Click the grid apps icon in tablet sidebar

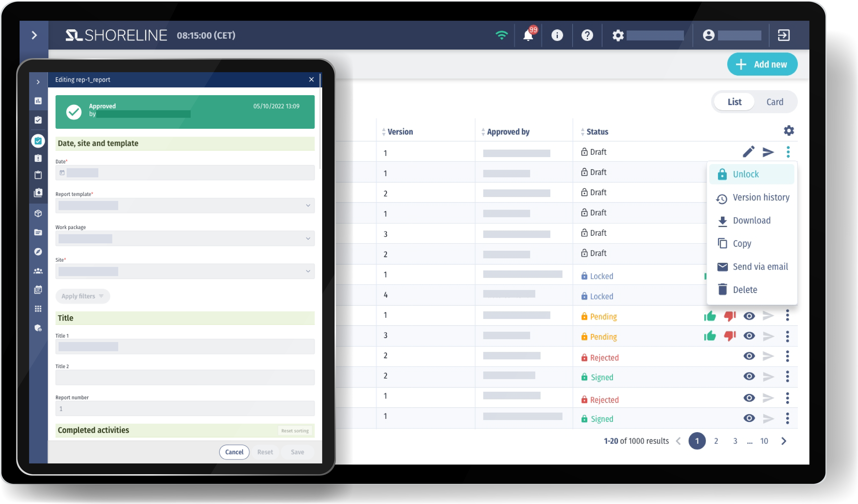point(38,309)
